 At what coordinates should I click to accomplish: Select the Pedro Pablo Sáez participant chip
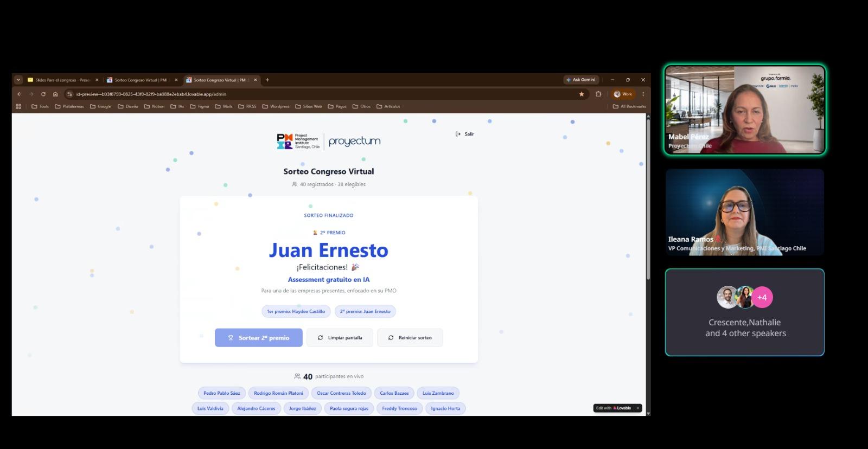coord(222,393)
